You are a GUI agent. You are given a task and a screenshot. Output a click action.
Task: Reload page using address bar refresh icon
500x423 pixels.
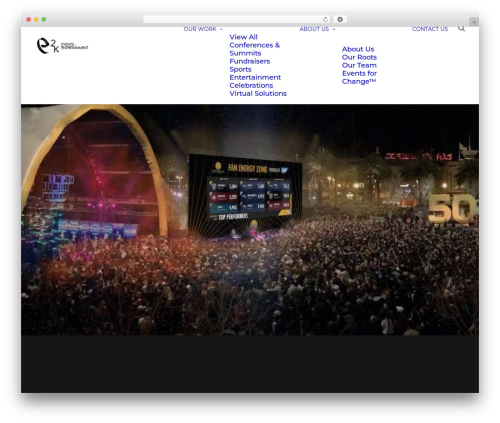click(x=325, y=19)
